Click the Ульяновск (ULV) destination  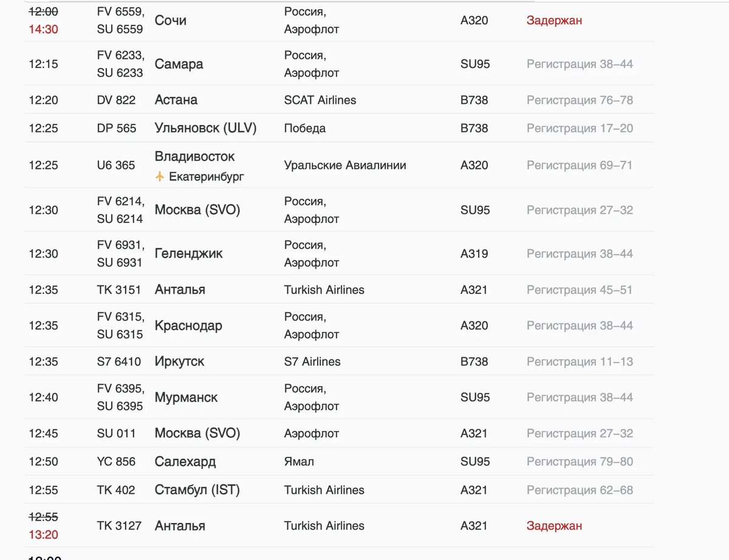206,128
